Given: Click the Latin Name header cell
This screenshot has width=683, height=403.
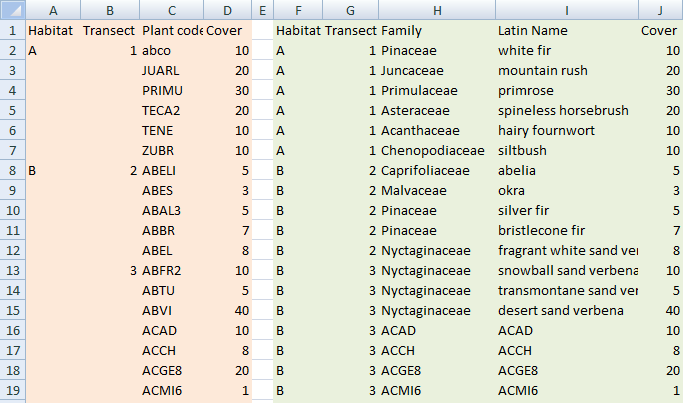Looking at the screenshot, I should tap(567, 30).
